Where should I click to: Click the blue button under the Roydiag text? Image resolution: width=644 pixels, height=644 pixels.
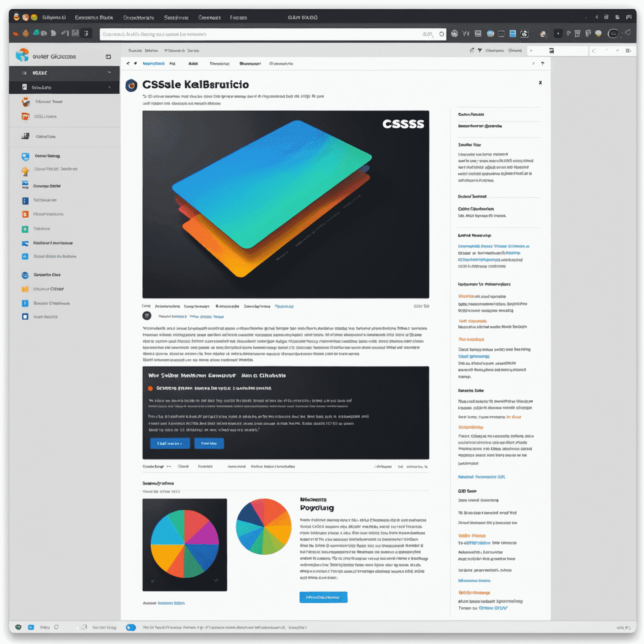point(323,597)
